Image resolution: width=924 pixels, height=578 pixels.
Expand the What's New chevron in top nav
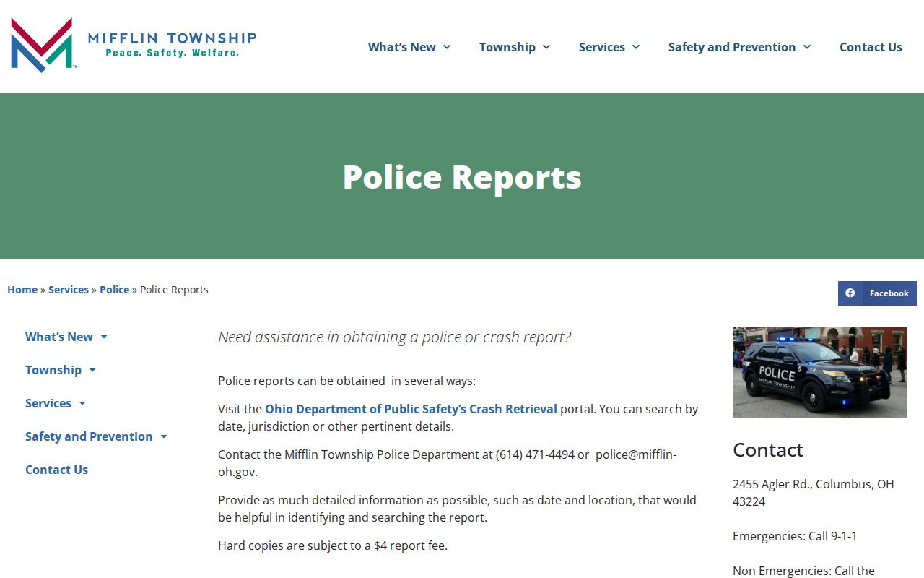point(447,47)
